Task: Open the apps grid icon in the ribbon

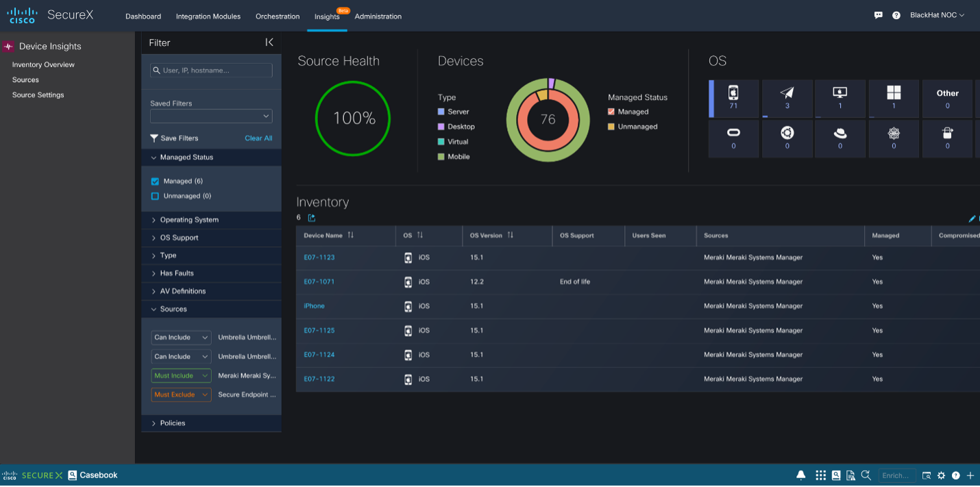Action: (820, 475)
